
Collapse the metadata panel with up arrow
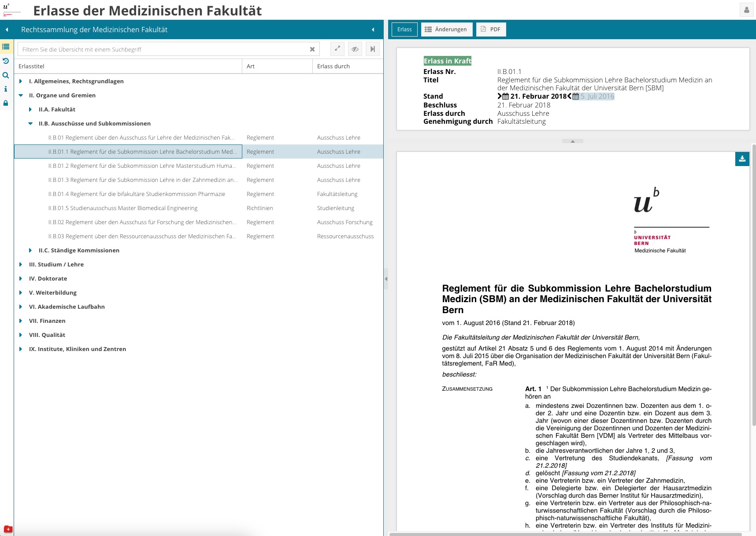(572, 141)
